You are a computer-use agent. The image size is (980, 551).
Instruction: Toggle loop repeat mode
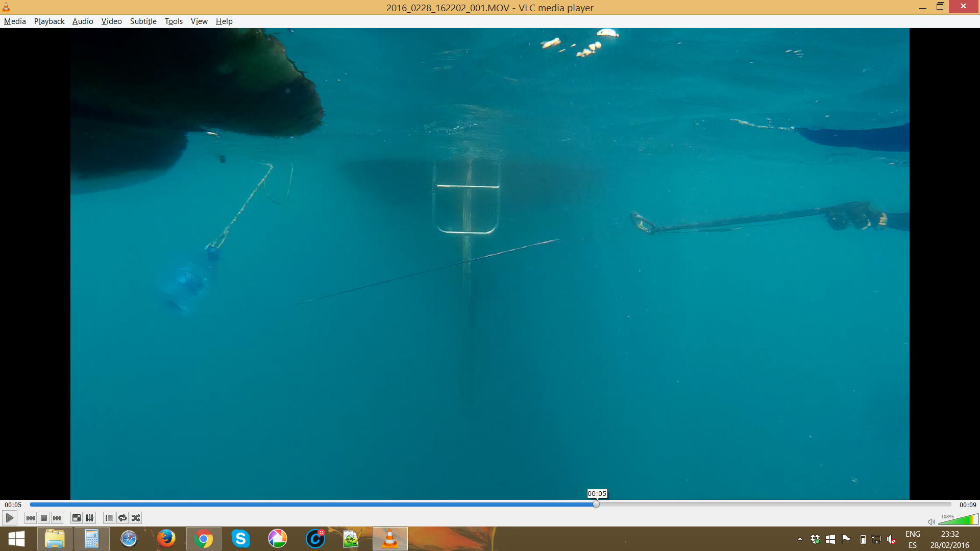coord(122,518)
